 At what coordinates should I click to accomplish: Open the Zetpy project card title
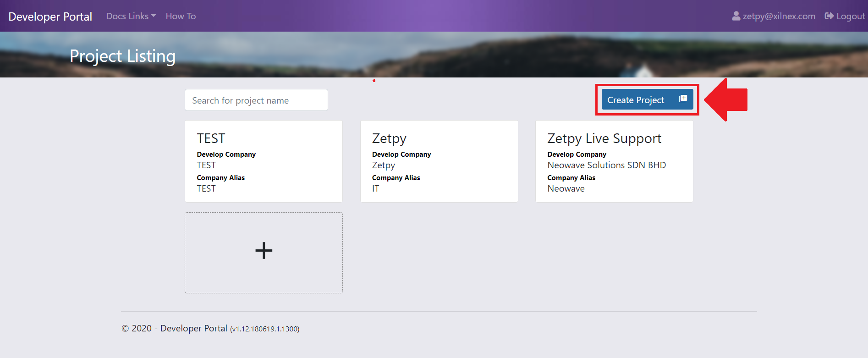point(389,138)
